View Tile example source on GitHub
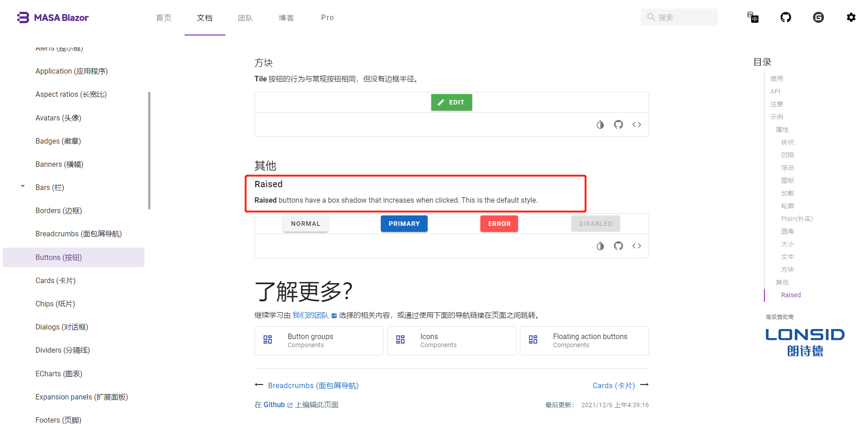 618,124
